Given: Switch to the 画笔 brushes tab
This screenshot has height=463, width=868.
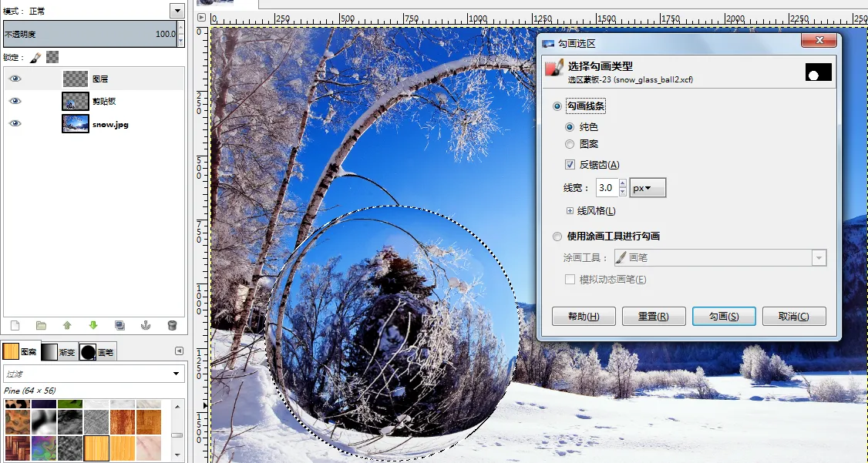Looking at the screenshot, I should pos(97,352).
